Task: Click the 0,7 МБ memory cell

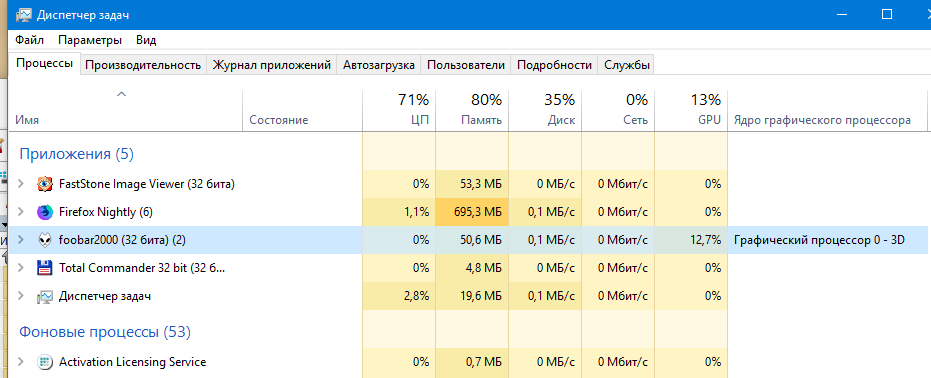Action: pyautogui.click(x=472, y=362)
